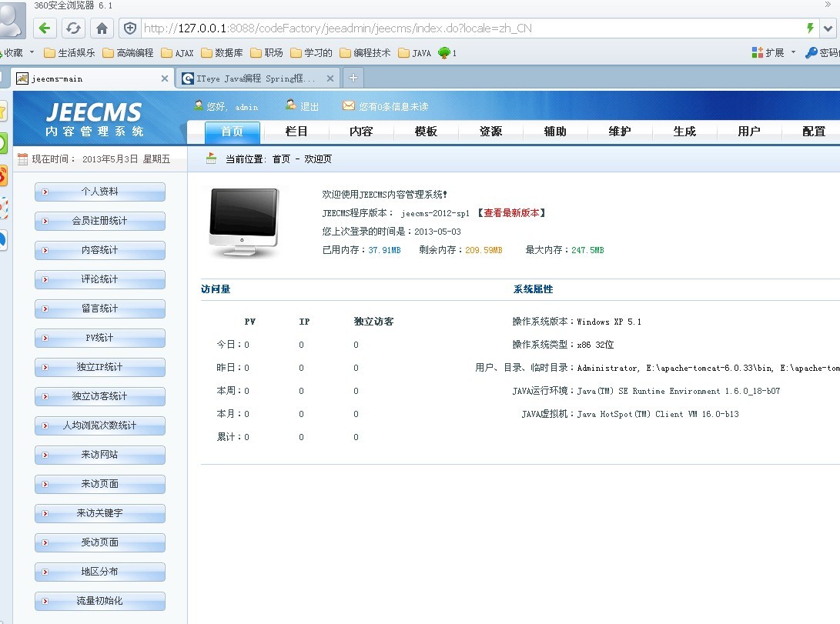Open 受访页面 sidebar item

click(99, 542)
